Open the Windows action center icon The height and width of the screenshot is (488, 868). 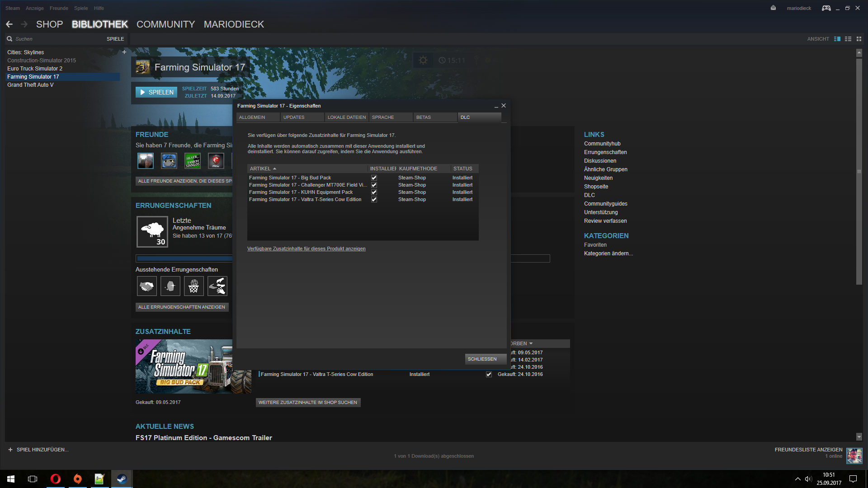[853, 479]
